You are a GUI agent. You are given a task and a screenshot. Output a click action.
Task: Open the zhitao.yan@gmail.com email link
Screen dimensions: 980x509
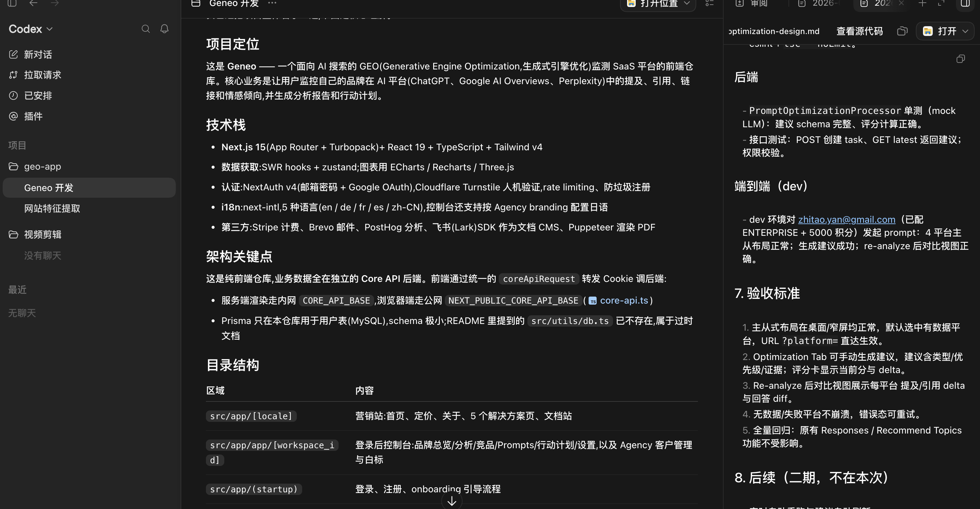click(x=846, y=219)
